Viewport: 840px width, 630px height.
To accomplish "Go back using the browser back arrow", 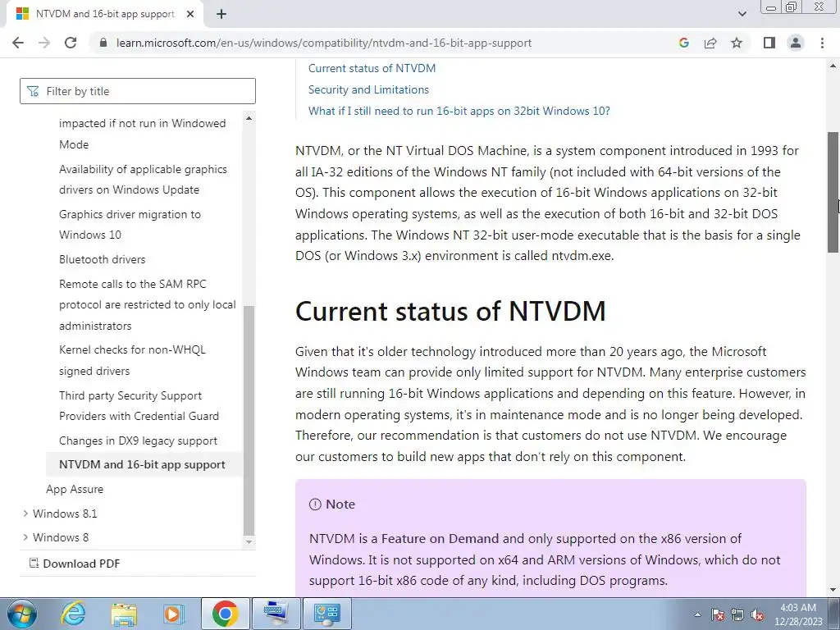I will click(x=18, y=43).
